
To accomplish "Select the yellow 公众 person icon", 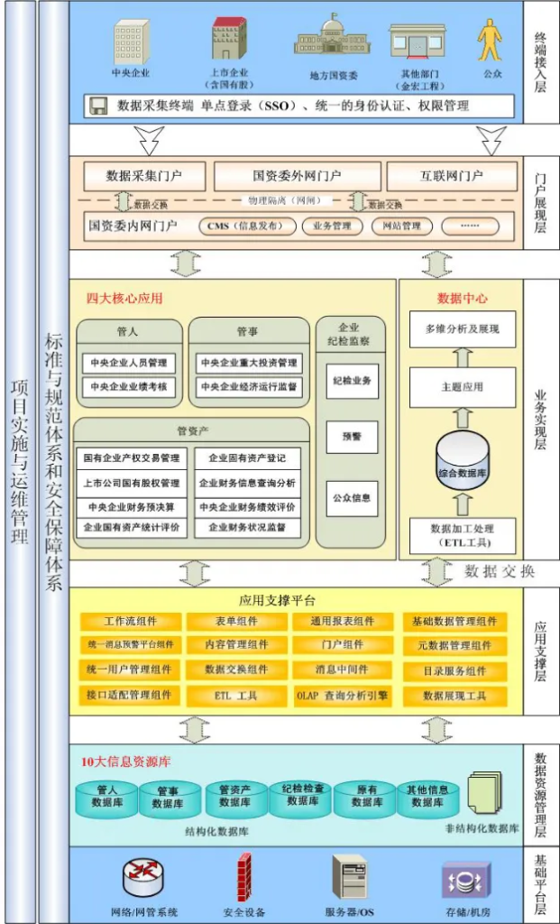I will tap(491, 40).
